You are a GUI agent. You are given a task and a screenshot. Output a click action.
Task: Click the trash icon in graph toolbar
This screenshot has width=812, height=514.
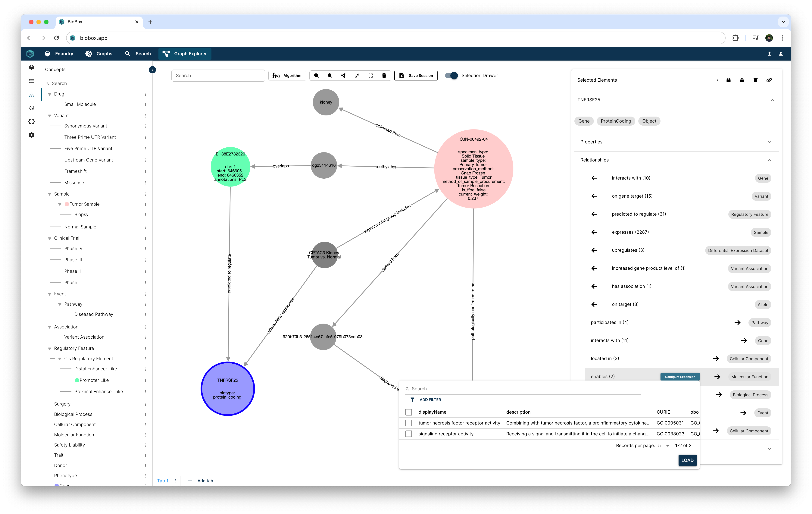click(x=384, y=76)
